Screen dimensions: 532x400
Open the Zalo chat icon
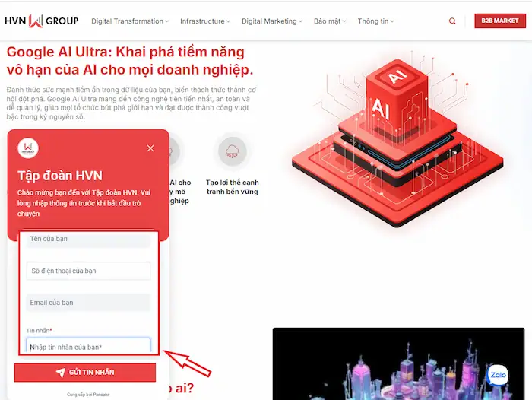pyautogui.click(x=498, y=375)
